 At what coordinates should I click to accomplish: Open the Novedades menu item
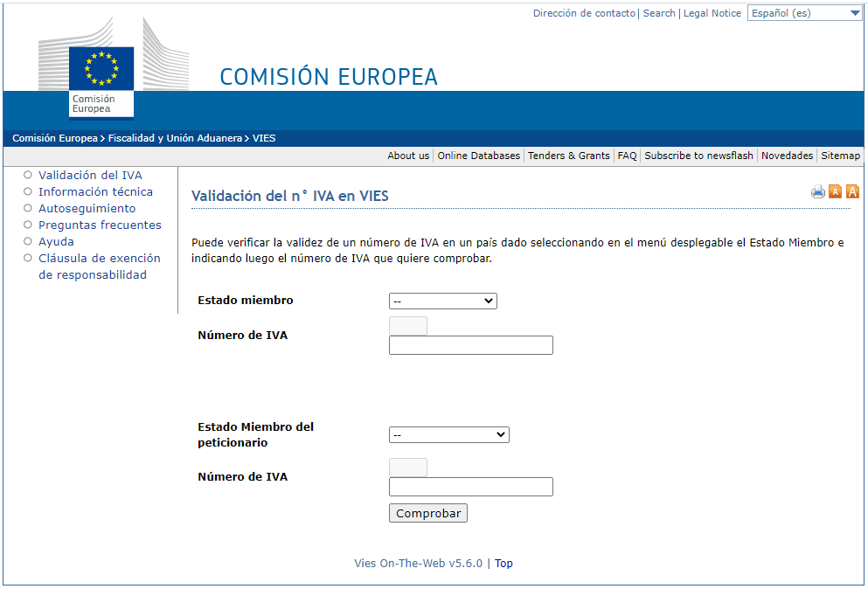787,156
